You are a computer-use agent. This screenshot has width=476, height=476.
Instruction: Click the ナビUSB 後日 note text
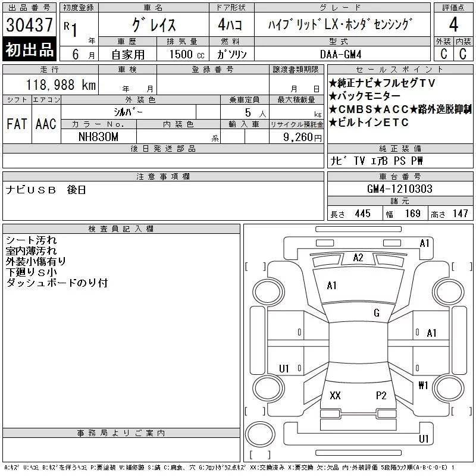(46, 190)
